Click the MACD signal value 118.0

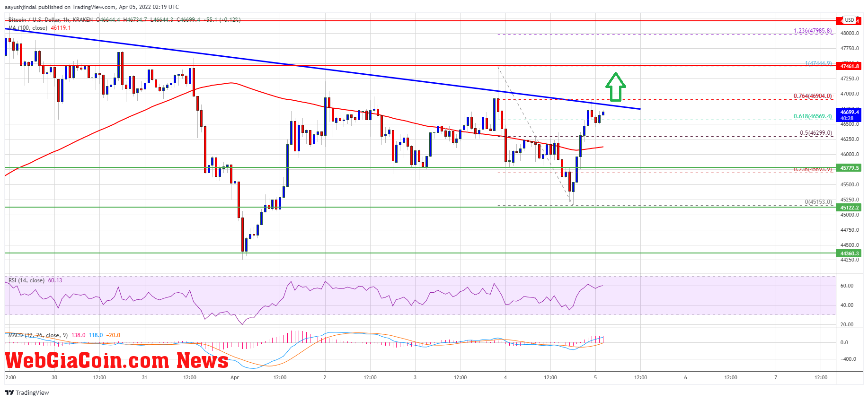tap(96, 335)
